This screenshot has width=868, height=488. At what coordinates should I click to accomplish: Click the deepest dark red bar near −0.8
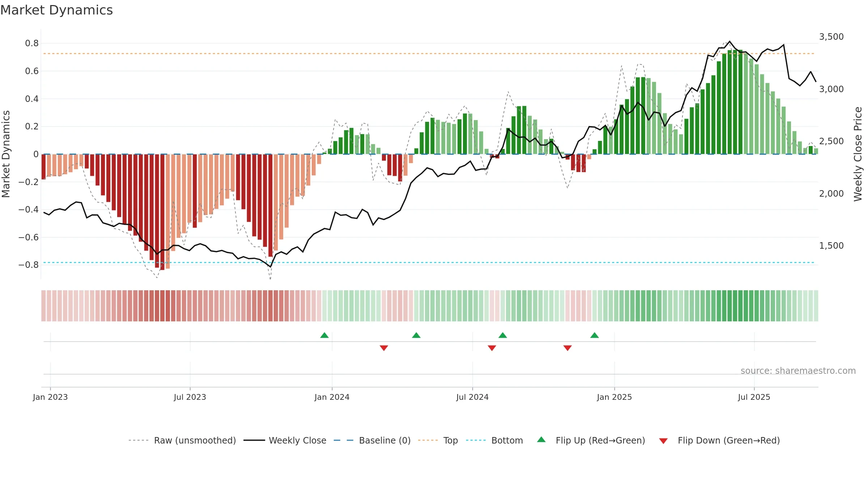pyautogui.click(x=162, y=212)
